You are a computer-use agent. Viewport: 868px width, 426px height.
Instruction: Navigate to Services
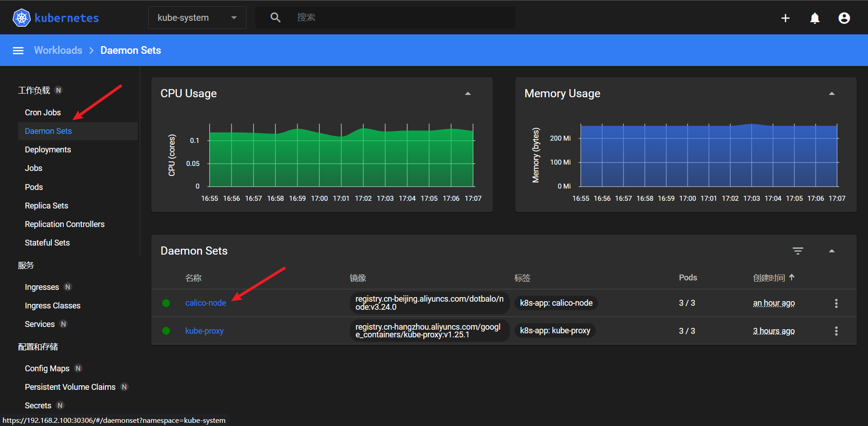coord(40,324)
